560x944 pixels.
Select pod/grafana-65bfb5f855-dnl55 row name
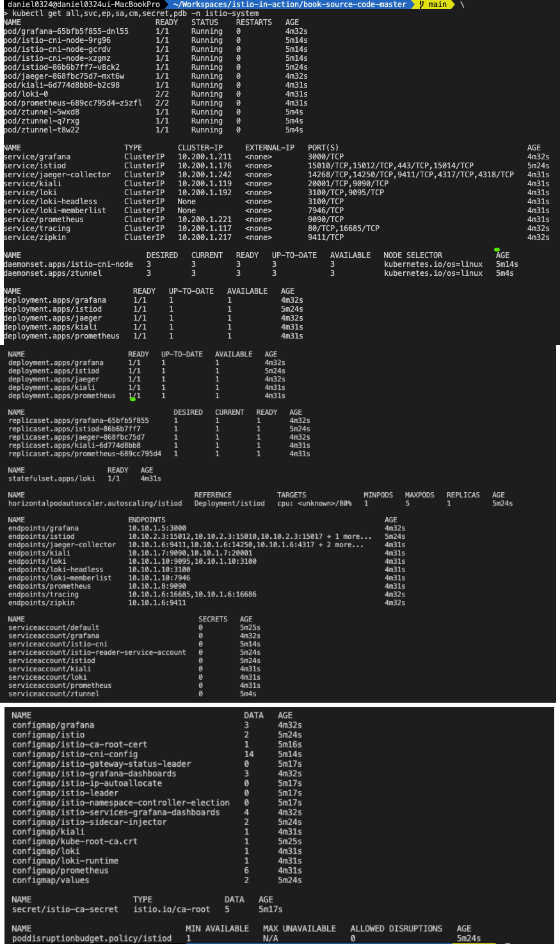66,31
